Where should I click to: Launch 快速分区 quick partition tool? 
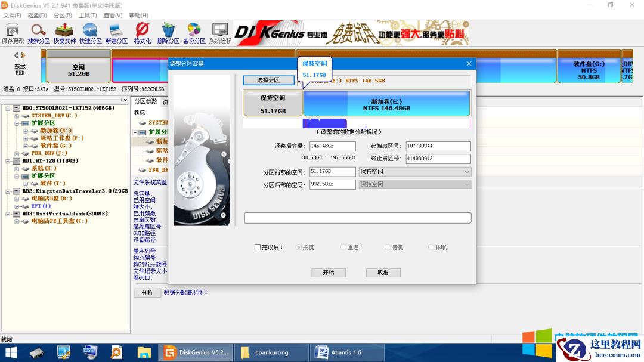[x=89, y=33]
